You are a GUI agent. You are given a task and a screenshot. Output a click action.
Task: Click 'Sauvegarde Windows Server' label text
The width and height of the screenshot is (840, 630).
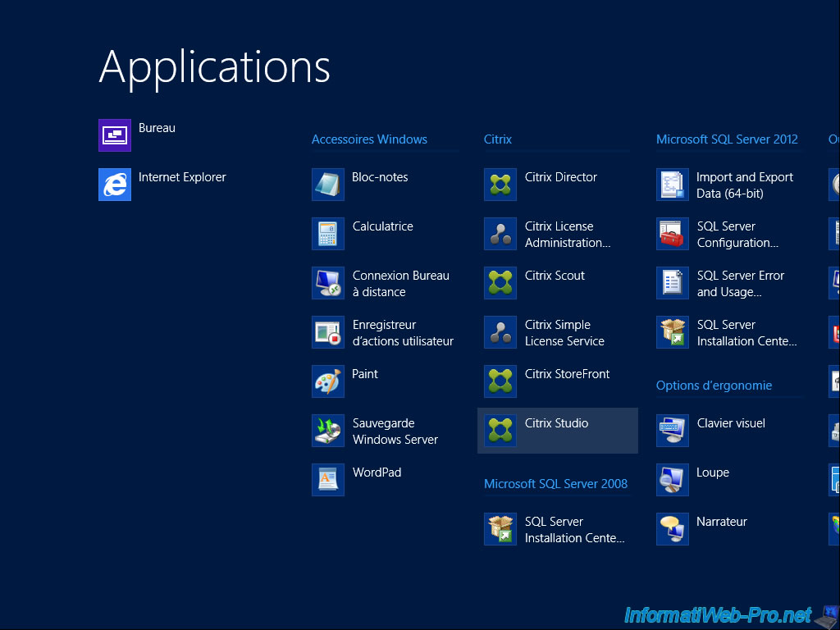395,431
